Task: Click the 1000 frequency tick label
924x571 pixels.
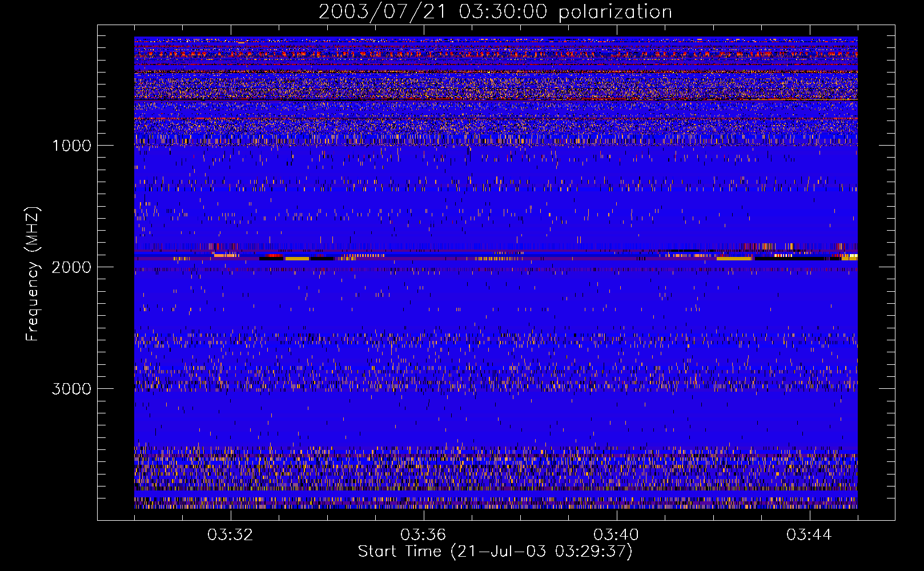Action: point(71,146)
